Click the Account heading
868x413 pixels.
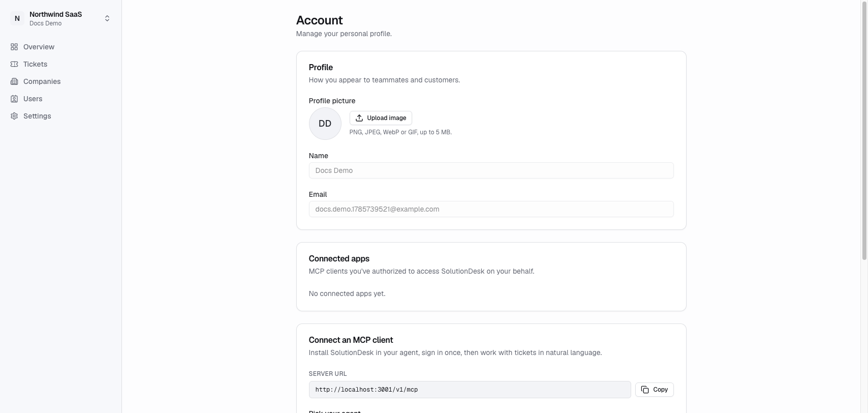click(x=319, y=20)
